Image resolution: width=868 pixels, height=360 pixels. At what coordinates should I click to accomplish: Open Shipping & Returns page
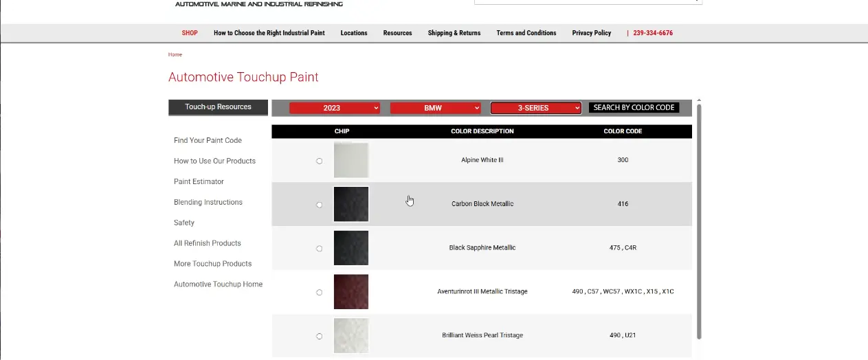coord(454,33)
